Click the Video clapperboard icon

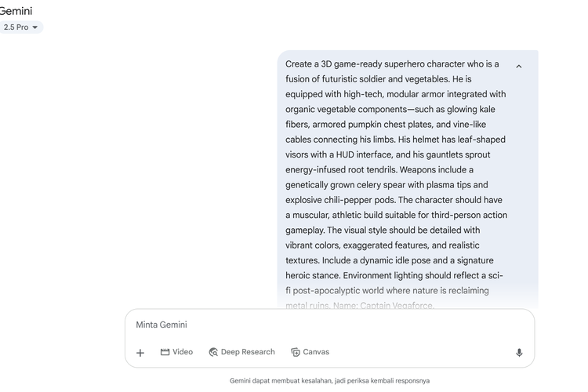point(165,352)
